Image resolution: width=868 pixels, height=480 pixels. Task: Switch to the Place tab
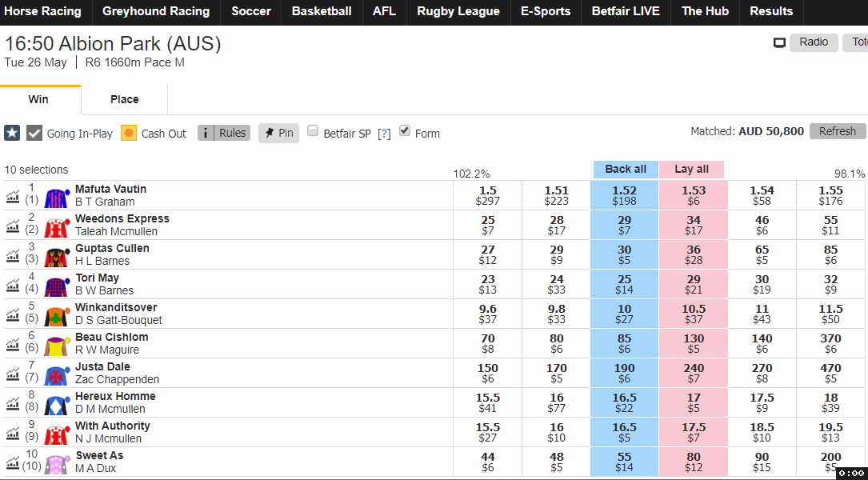(123, 99)
